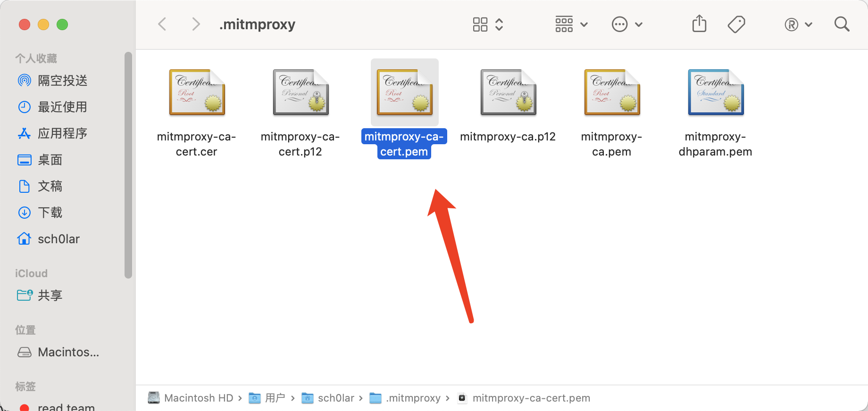The height and width of the screenshot is (411, 868).
Task: Click the 个人收藏 section header
Action: click(x=36, y=58)
